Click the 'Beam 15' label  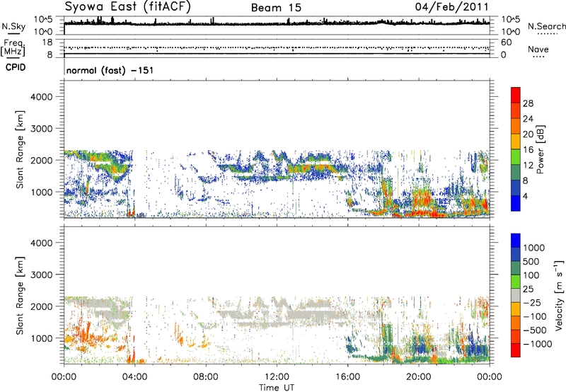click(x=276, y=8)
